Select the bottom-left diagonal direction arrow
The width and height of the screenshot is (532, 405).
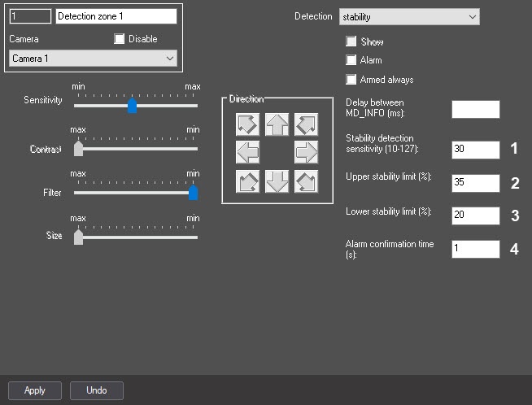tap(247, 181)
